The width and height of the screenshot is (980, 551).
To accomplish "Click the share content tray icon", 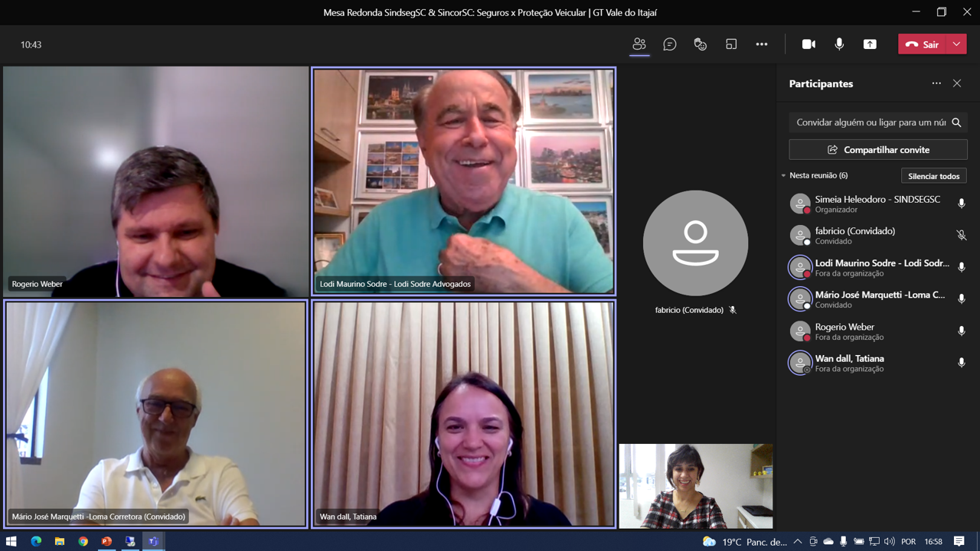I will (x=870, y=44).
